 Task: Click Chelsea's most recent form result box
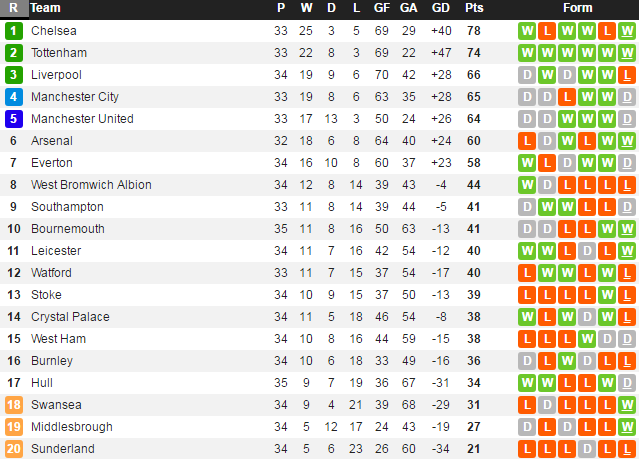627,30
